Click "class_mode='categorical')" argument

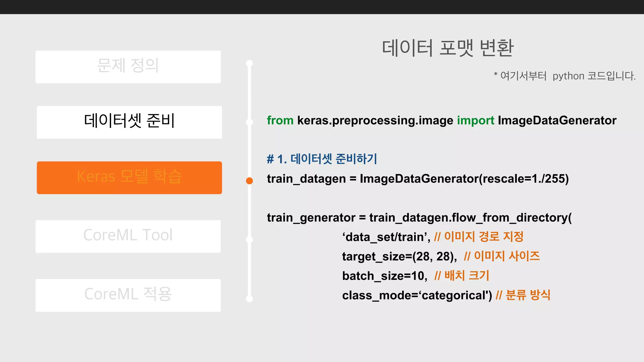[417, 295]
